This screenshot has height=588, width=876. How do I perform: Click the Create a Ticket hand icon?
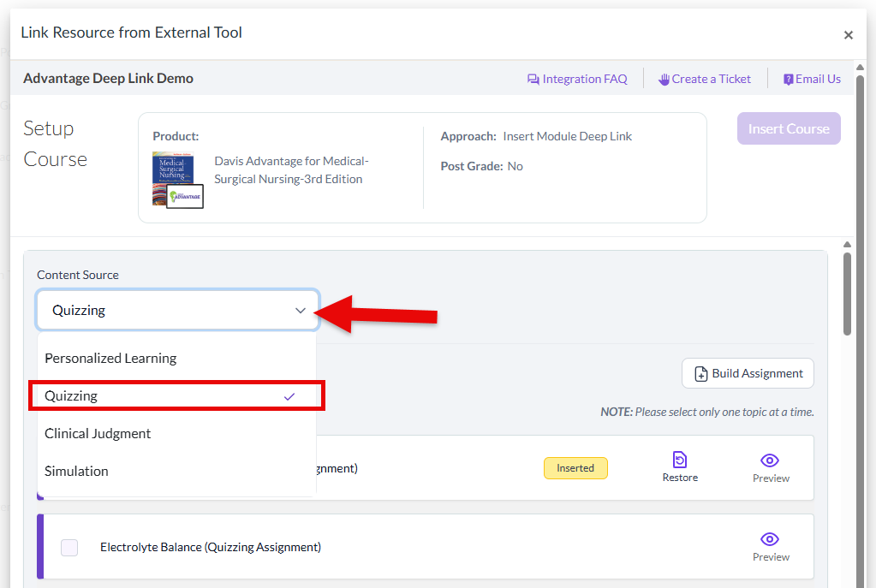[x=664, y=80]
